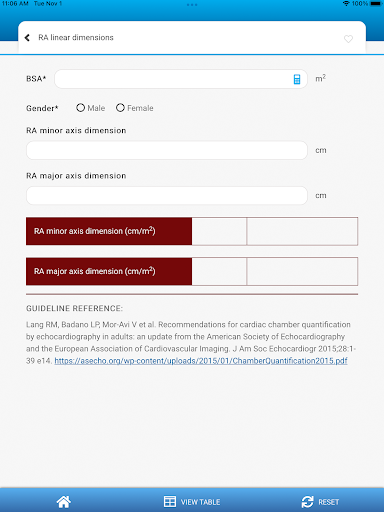Tap the View Table grid icon
The width and height of the screenshot is (384, 512).
[x=170, y=501]
